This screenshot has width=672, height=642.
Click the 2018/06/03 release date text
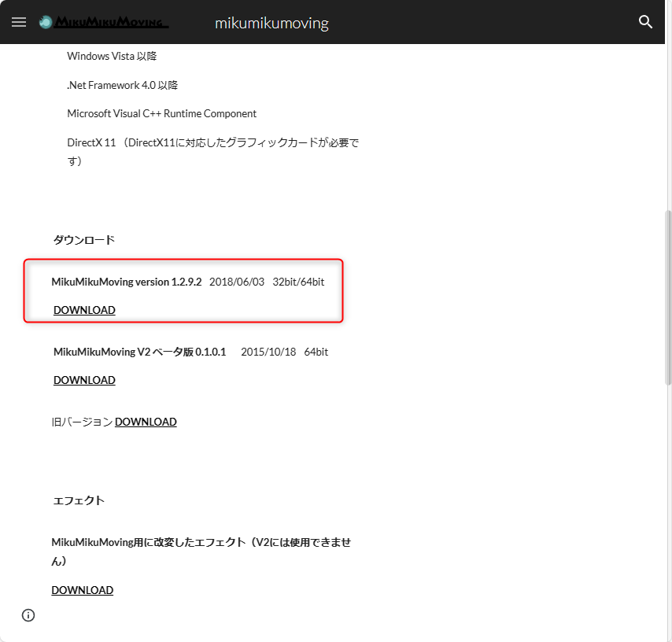point(237,282)
